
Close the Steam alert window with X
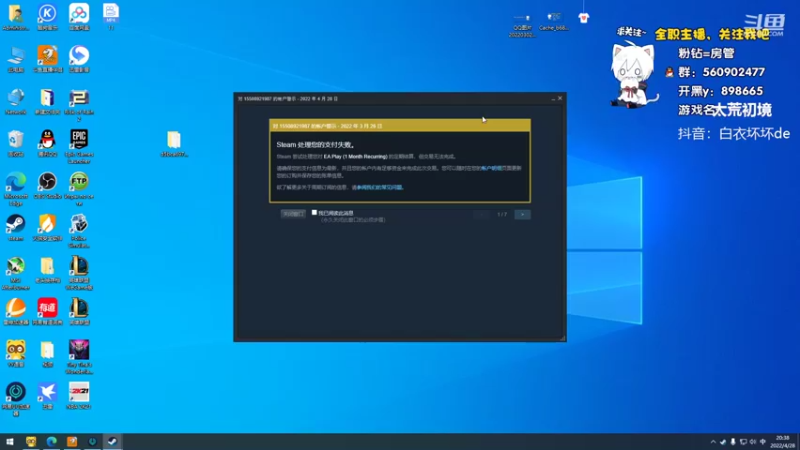pyautogui.click(x=560, y=98)
